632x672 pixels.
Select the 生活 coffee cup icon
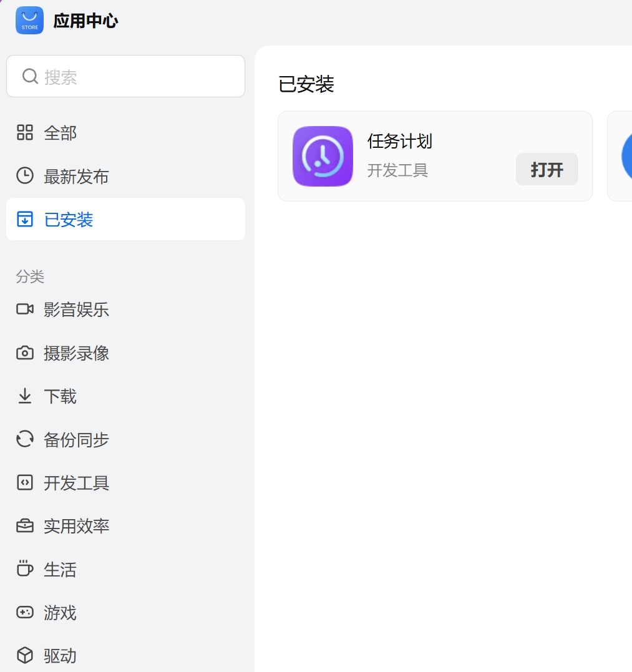click(24, 569)
